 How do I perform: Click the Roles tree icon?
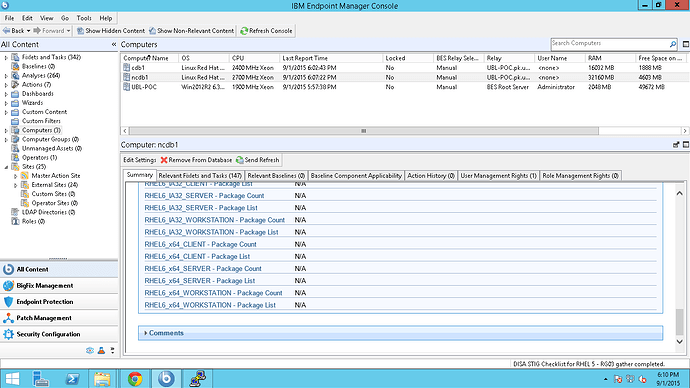pyautogui.click(x=15, y=221)
